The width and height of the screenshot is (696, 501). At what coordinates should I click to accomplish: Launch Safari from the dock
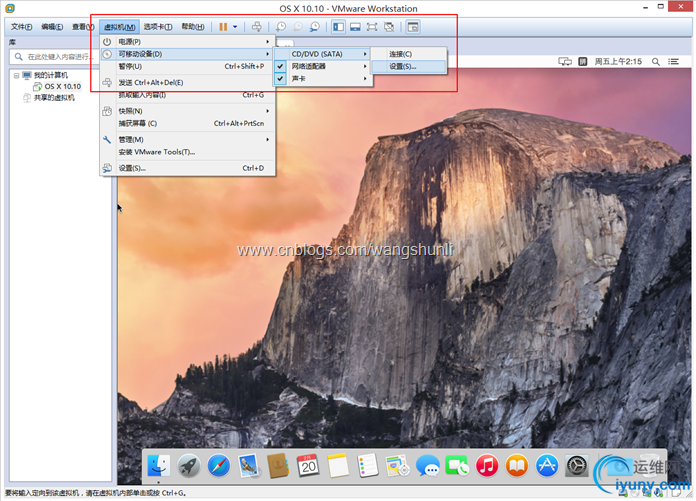219,466
